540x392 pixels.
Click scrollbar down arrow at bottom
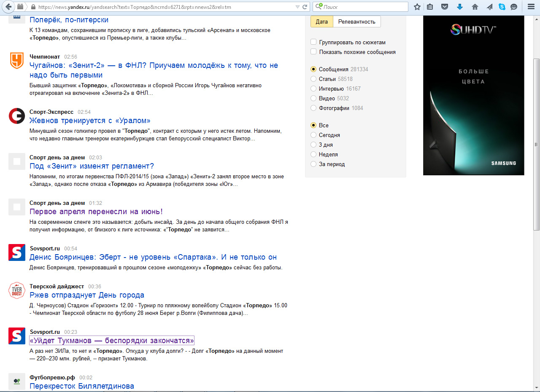coord(536,389)
